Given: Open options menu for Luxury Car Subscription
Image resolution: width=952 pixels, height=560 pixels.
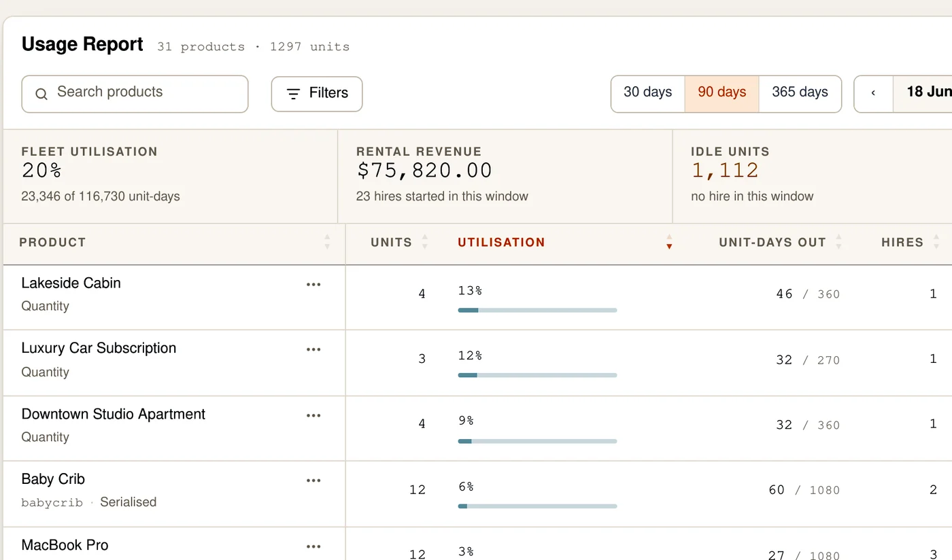Looking at the screenshot, I should [313, 350].
